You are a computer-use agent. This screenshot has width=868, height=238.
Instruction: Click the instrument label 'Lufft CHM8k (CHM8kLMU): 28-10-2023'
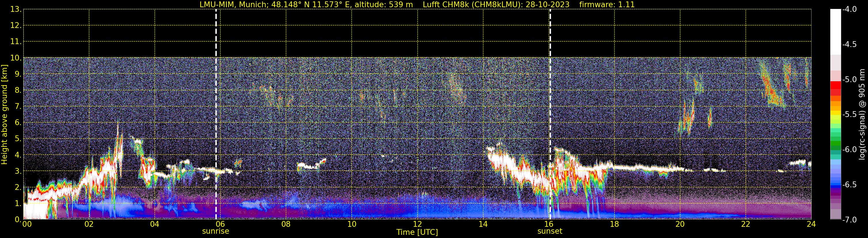496,5
